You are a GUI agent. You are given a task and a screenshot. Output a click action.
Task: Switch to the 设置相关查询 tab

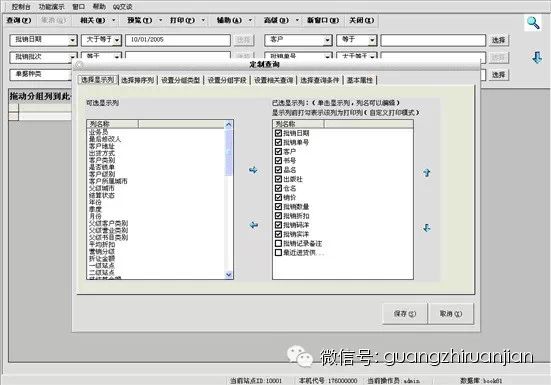pyautogui.click(x=273, y=80)
